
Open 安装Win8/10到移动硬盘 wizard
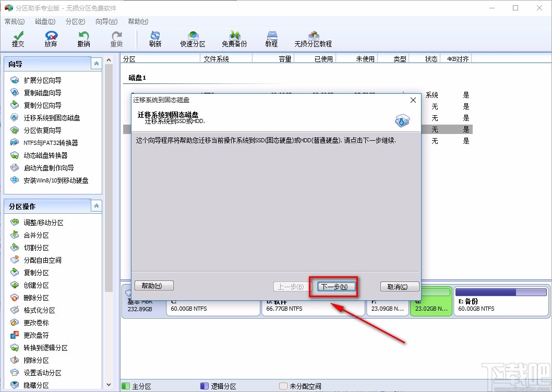(49, 180)
